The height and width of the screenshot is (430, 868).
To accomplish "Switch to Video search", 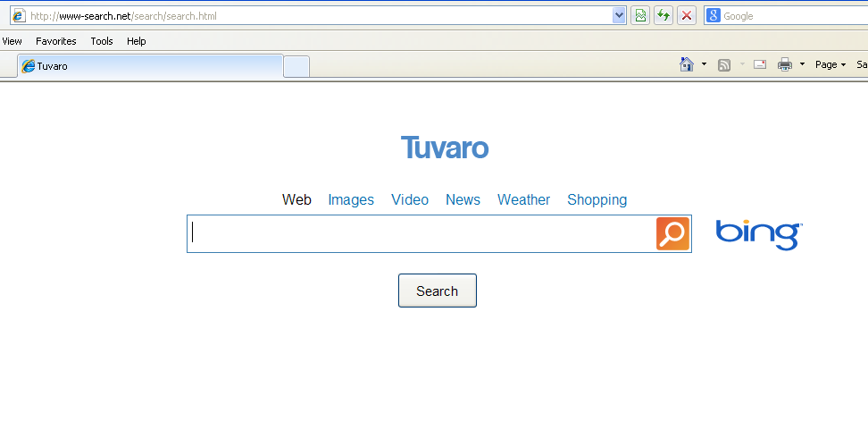I will click(x=410, y=199).
